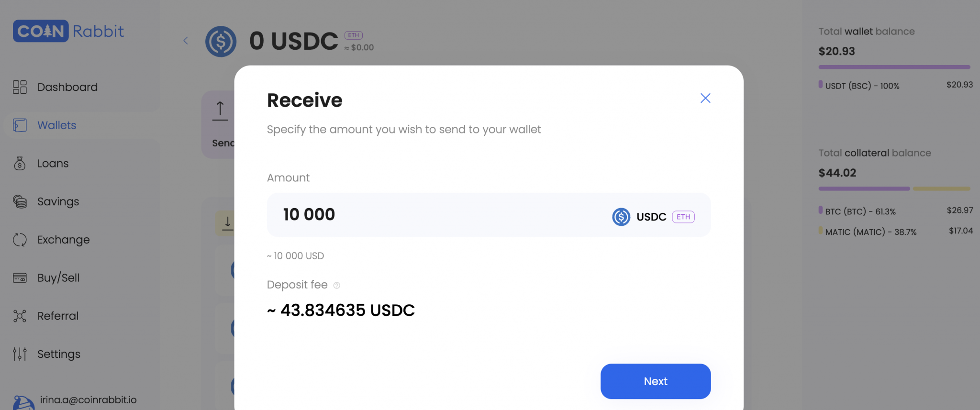Click the Exchange circular arrows icon
Image resolution: width=980 pixels, height=410 pixels.
pyautogui.click(x=20, y=240)
